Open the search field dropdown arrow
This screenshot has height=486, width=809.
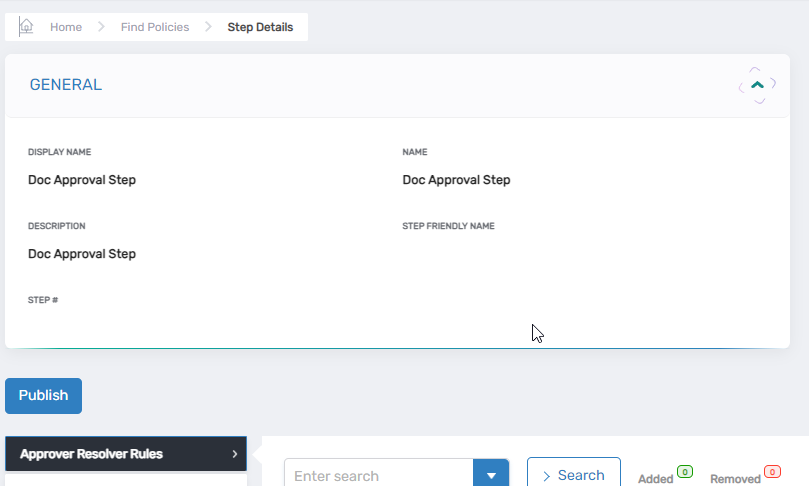[491, 476]
